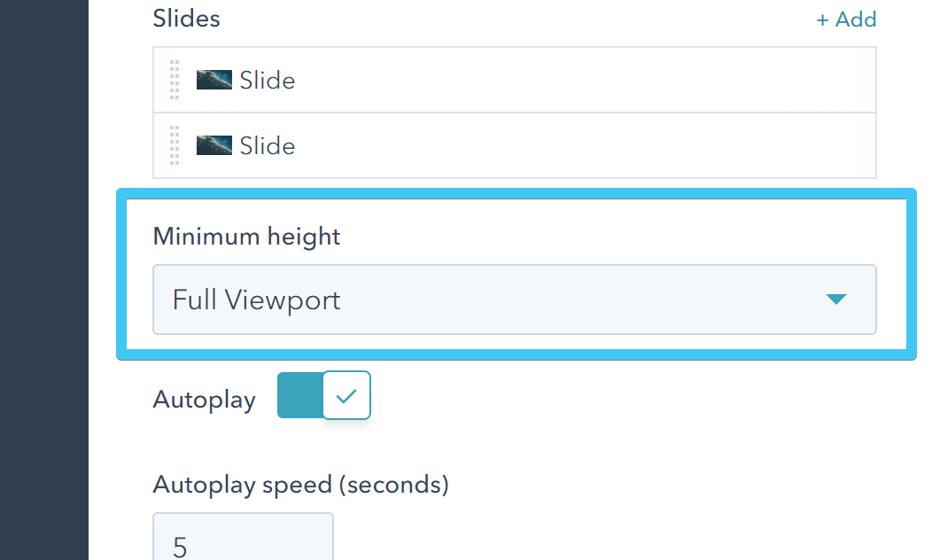Viewport: 932px width, 560px height.
Task: Click the second slide's drag handle
Action: pos(175,145)
